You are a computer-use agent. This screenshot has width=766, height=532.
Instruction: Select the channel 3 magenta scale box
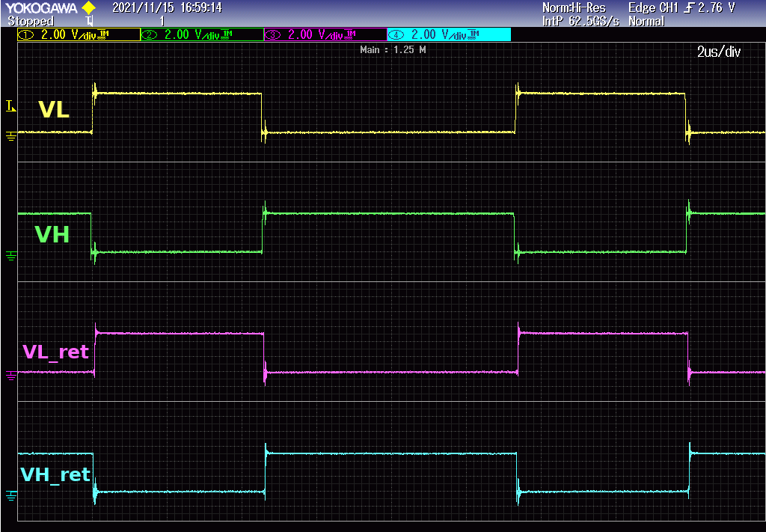tap(326, 34)
